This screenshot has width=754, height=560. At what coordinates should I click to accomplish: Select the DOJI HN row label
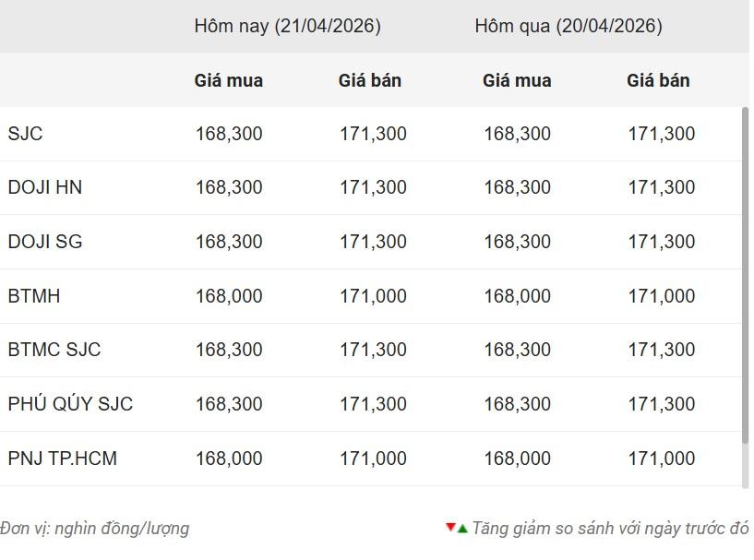[44, 187]
